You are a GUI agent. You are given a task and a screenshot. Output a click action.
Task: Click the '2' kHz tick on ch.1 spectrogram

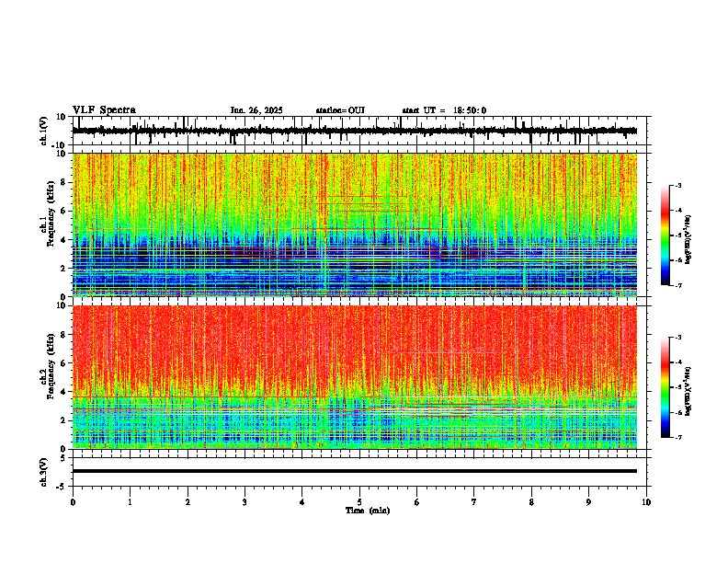[64, 269]
